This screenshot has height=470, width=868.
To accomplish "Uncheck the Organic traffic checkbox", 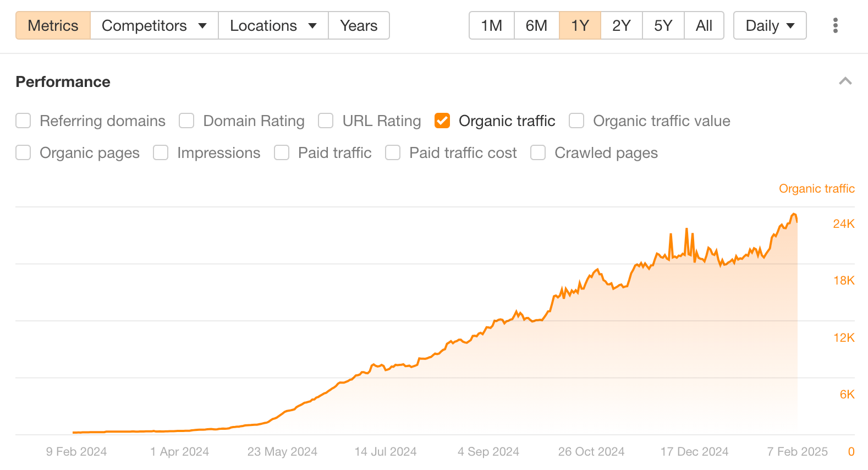I will pos(442,121).
